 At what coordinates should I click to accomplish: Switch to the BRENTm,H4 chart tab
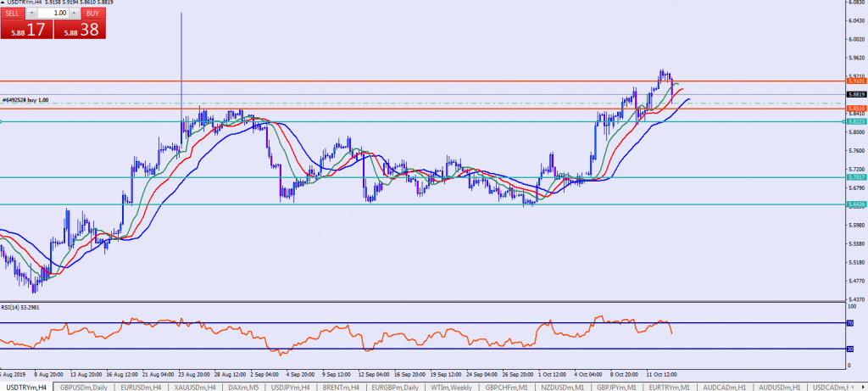pyautogui.click(x=346, y=386)
